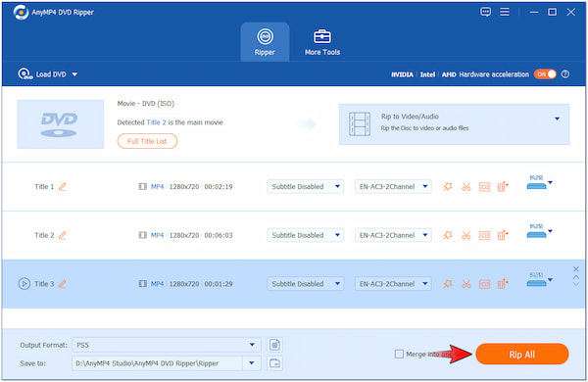
Task: Click the AnyMP4 DVD Ripper logo
Action: click(21, 13)
